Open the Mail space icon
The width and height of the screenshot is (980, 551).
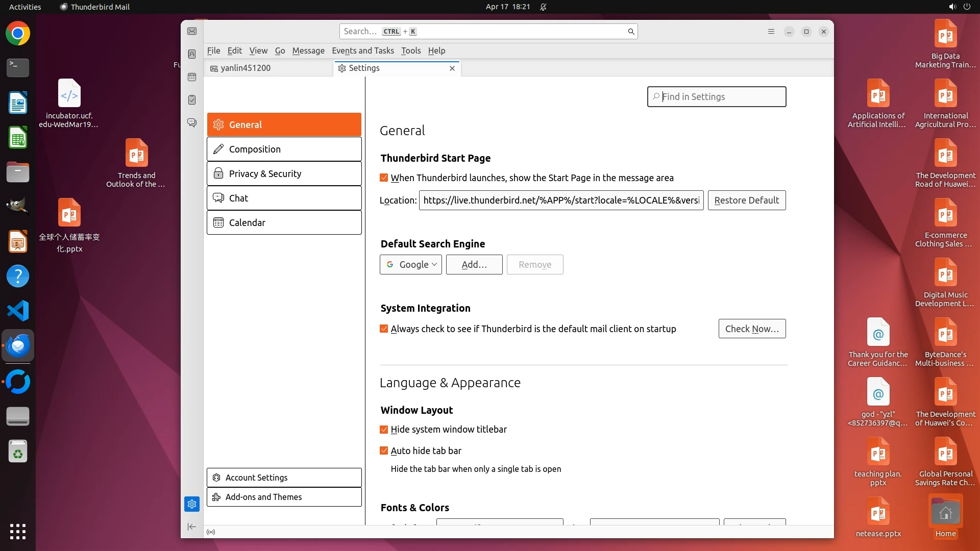point(192,31)
